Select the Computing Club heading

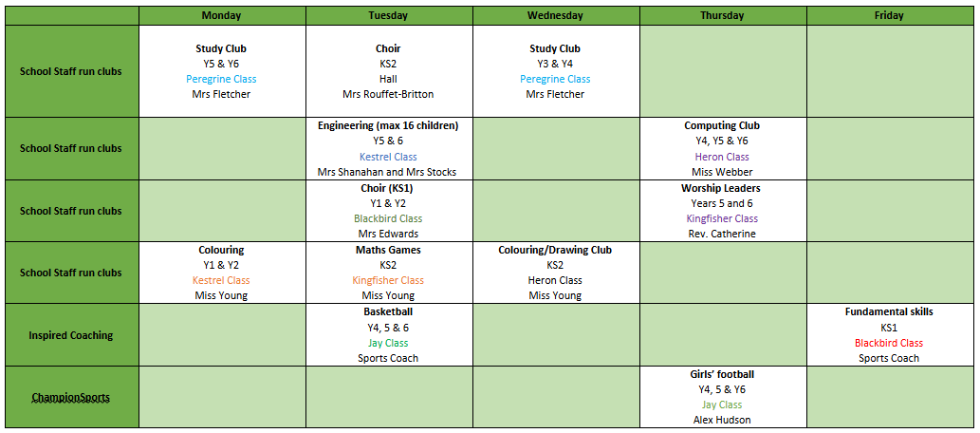(x=722, y=125)
